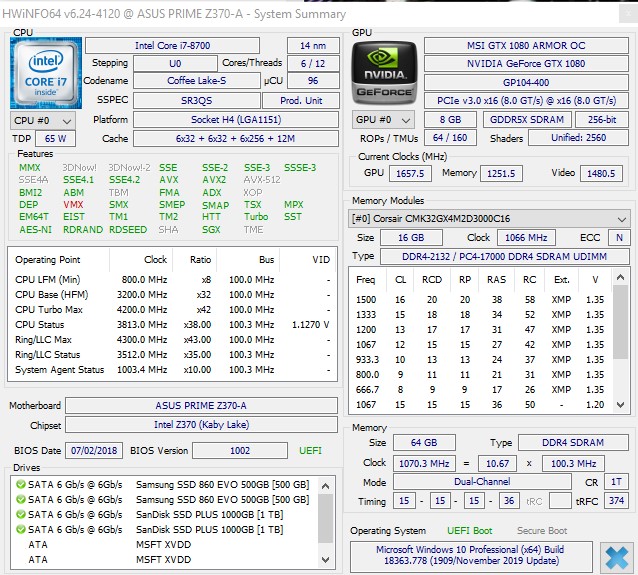Select first Samsung SSD 860 EVO drive row
Screen dimensions: 638x575
[164, 485]
